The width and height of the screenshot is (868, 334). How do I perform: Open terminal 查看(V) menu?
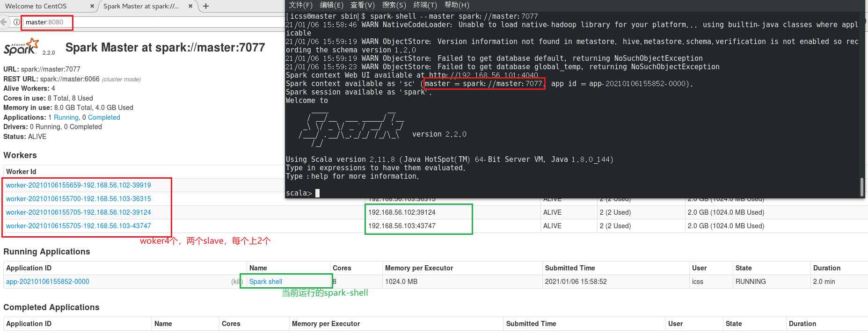(x=363, y=5)
